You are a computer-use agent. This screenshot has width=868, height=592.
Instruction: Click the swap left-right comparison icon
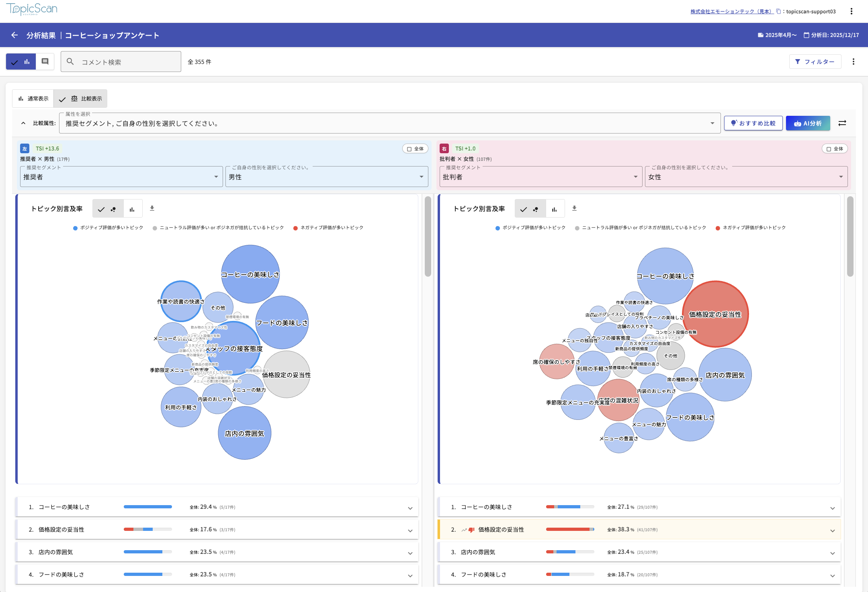point(842,123)
